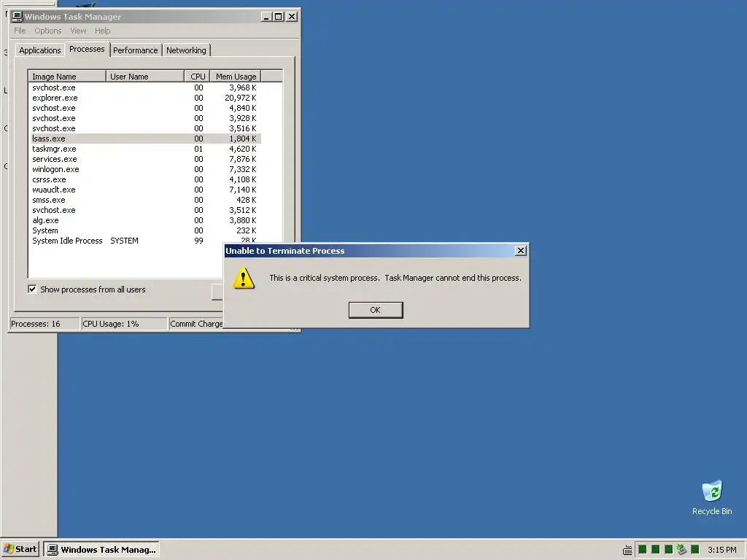The image size is (747, 560).
Task: Select the csrss.exe process
Action: point(145,179)
